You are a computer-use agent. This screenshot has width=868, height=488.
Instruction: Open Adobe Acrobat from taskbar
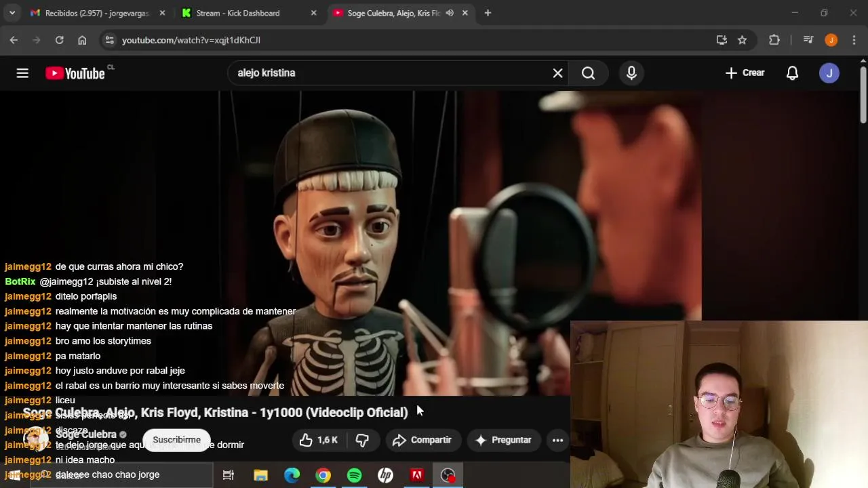coord(416,475)
